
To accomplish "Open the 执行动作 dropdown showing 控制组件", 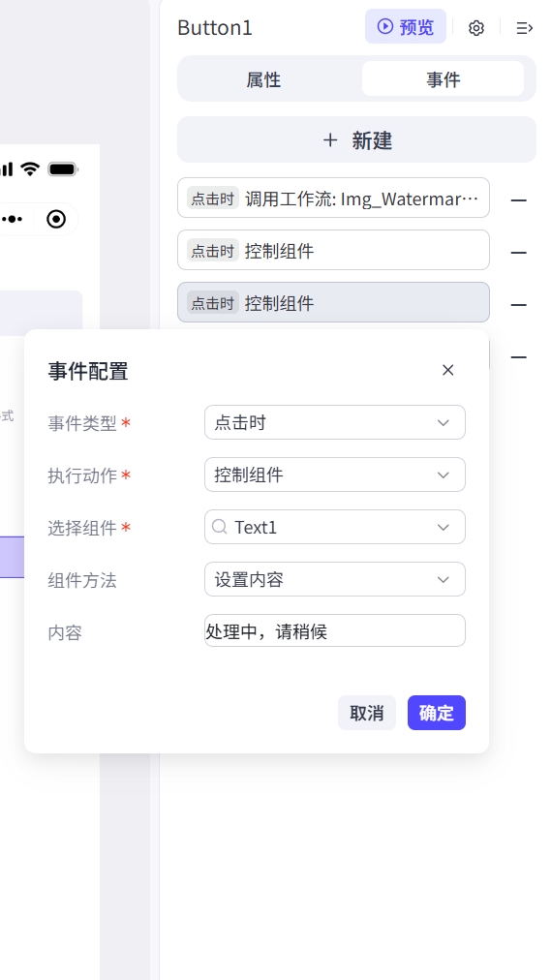I will (x=335, y=475).
